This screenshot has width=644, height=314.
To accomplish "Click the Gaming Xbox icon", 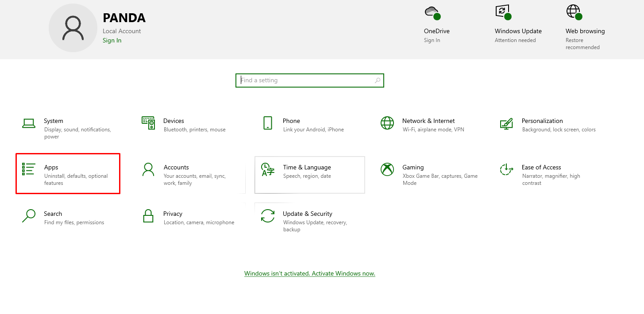I will (x=387, y=169).
